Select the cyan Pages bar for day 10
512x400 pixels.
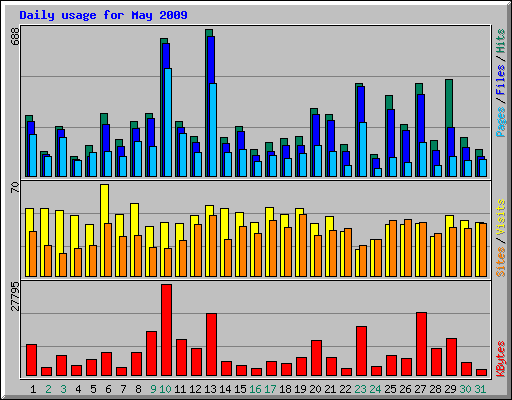coord(168,122)
